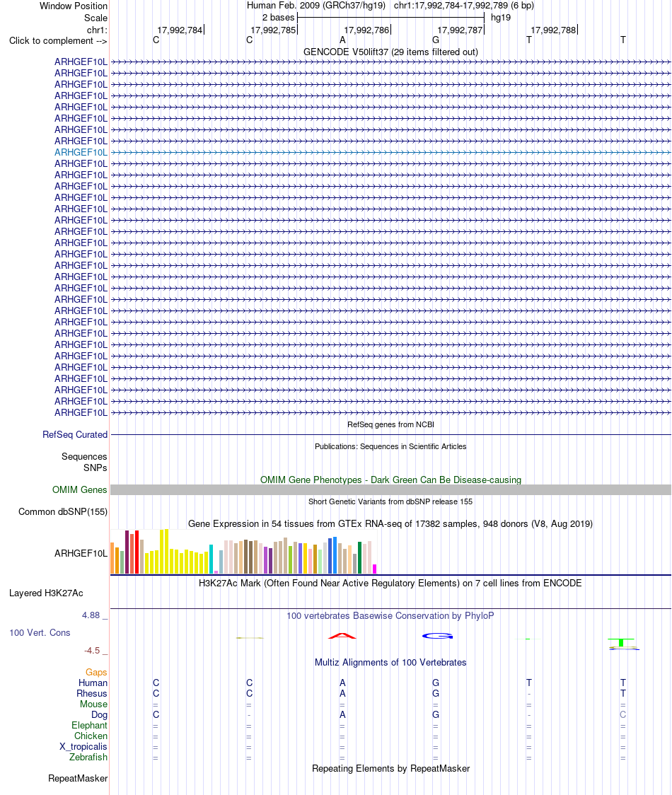Click the cyan bar in GTEx expression chart
Image resolution: width=672 pixels, height=795 pixels.
[x=212, y=559]
